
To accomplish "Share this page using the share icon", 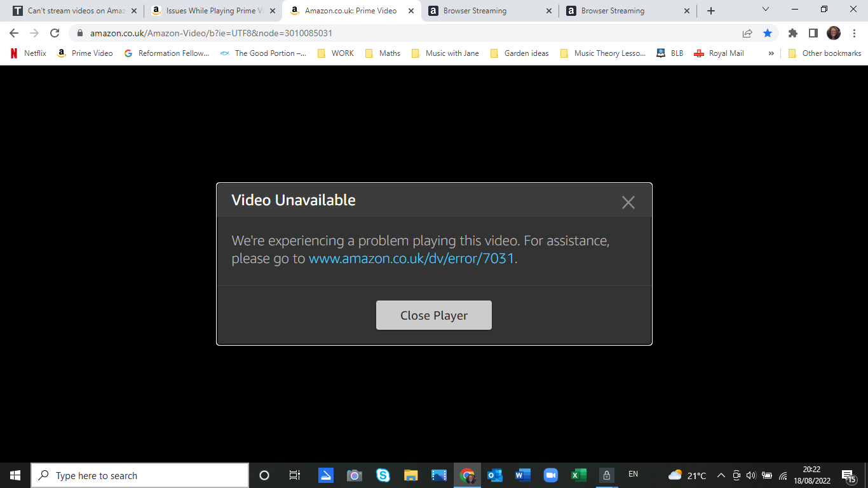I will [747, 33].
